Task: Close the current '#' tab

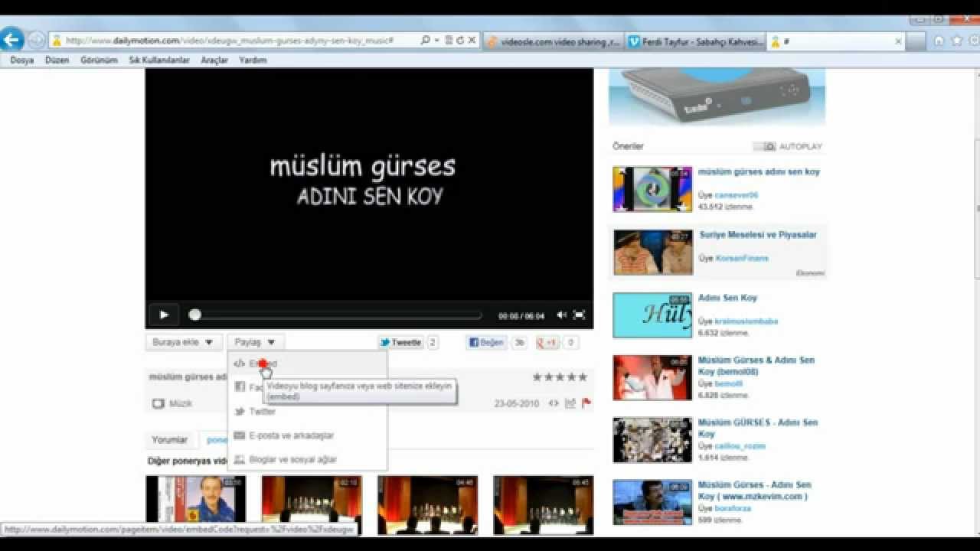Action: pyautogui.click(x=898, y=41)
